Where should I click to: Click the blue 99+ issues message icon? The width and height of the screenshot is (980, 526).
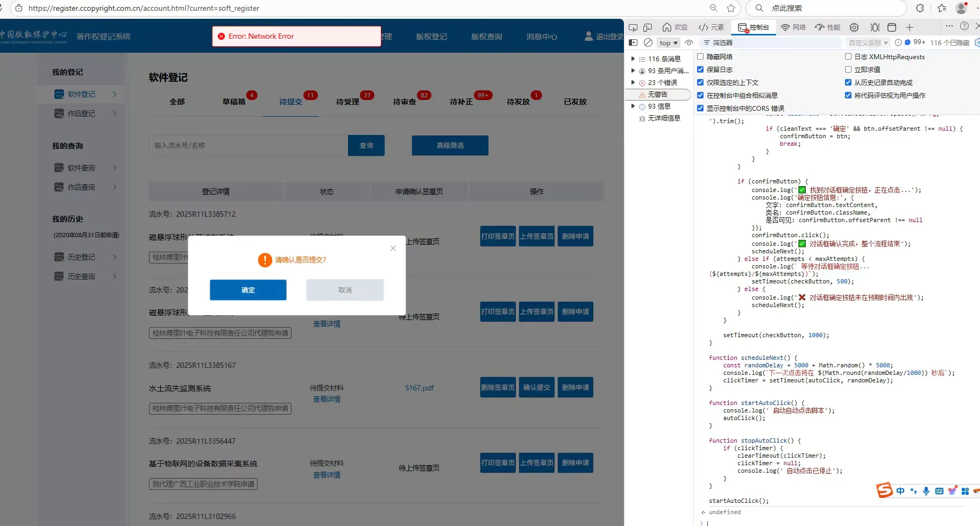click(908, 42)
